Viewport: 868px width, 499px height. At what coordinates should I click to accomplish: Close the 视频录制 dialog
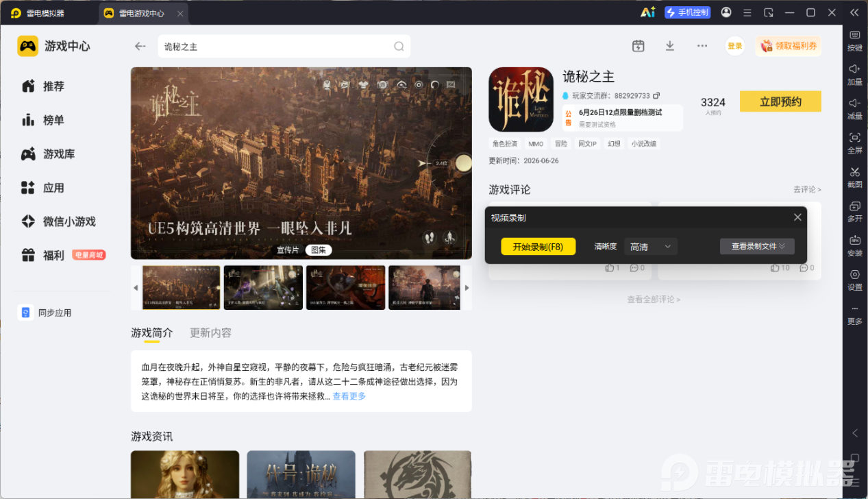[797, 217]
